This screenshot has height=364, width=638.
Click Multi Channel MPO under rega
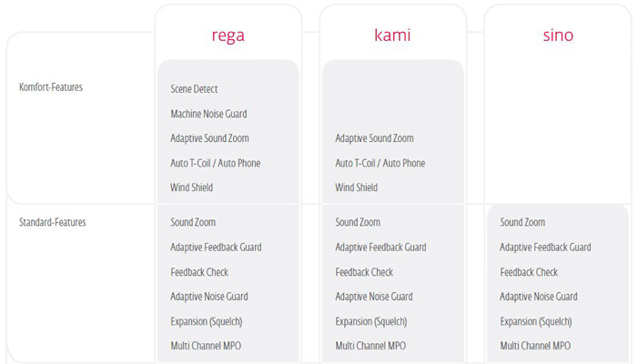tap(206, 346)
